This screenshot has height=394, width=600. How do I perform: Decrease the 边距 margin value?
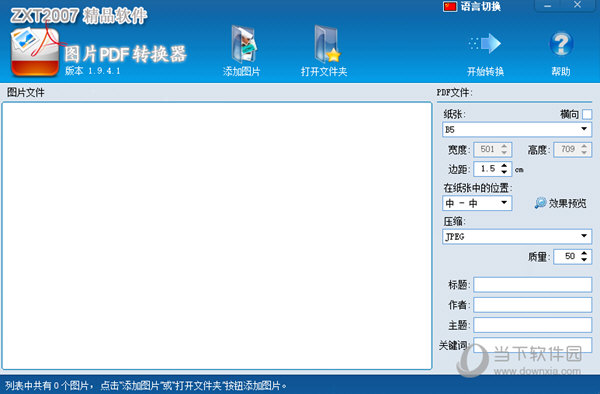pyautogui.click(x=504, y=172)
